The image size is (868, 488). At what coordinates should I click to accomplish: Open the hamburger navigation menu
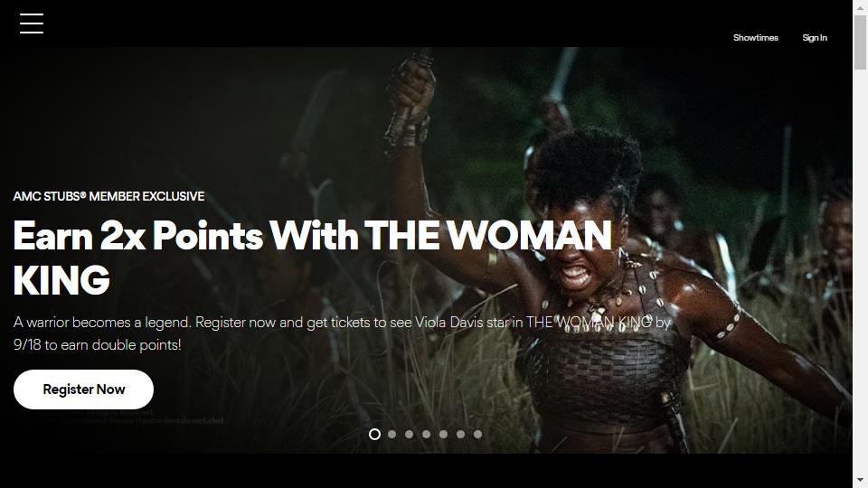32,23
